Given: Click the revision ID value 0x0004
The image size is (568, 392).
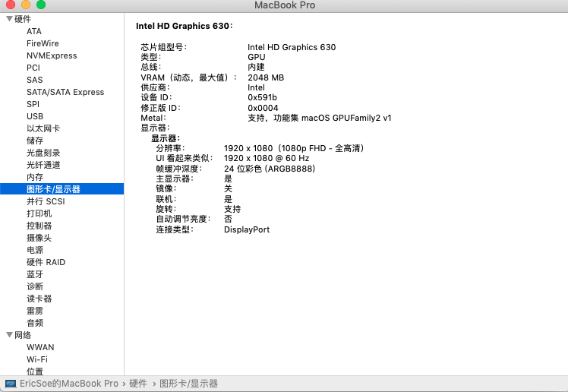Looking at the screenshot, I should (x=263, y=108).
